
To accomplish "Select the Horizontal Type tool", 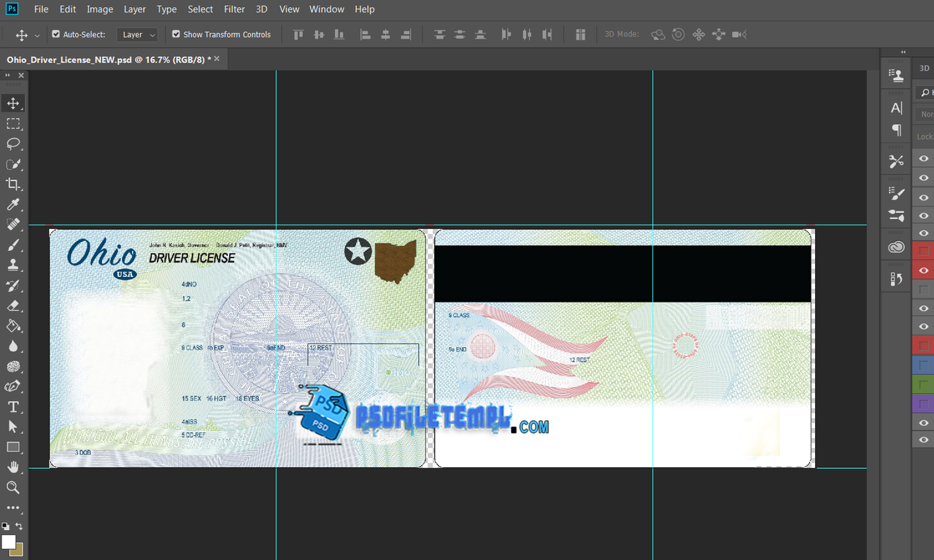I will (13, 407).
